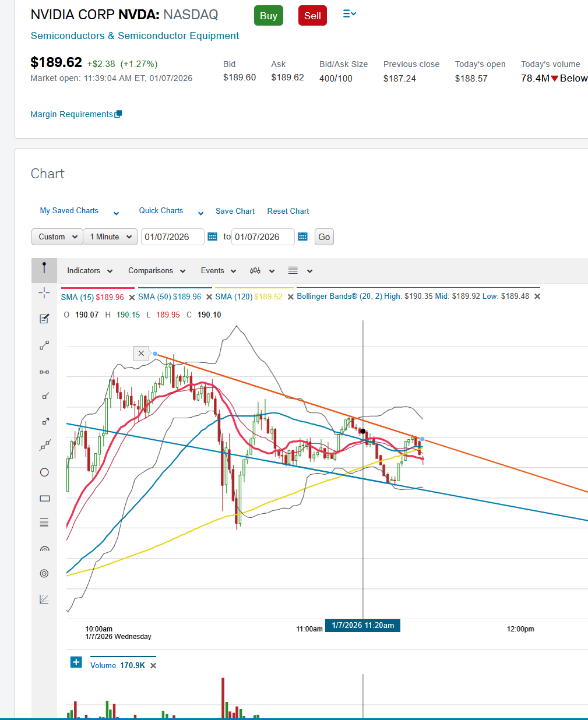Open the end date calendar picker
588x720 pixels.
(x=302, y=237)
